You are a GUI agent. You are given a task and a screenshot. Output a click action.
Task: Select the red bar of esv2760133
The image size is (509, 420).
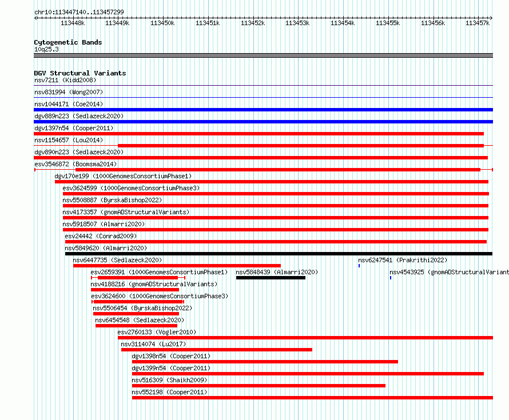[305, 338]
